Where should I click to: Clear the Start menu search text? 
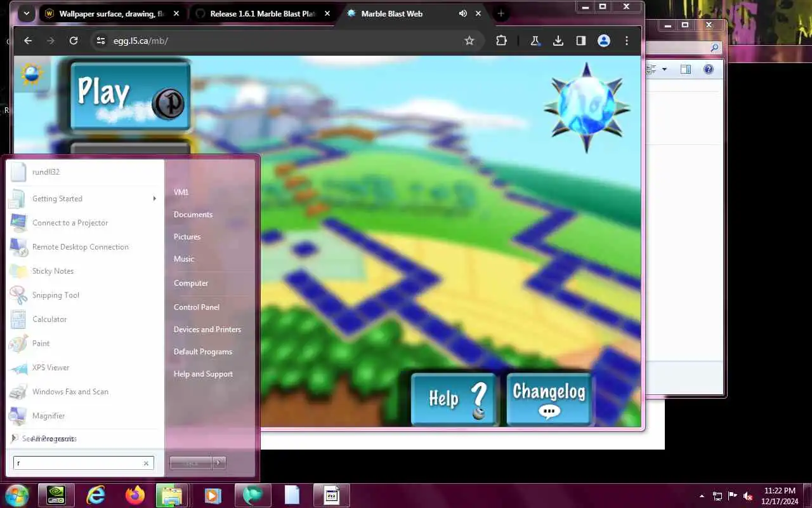click(x=146, y=463)
